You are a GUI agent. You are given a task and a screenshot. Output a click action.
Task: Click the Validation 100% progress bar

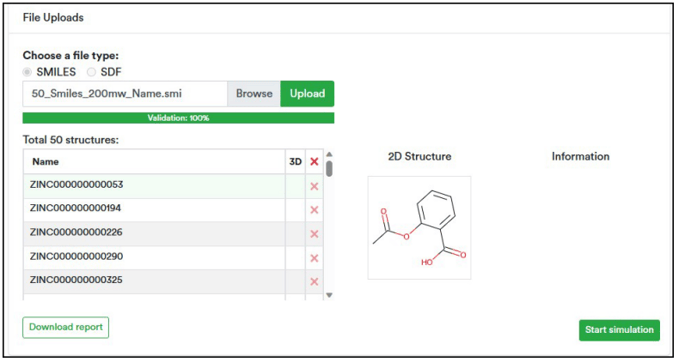click(x=178, y=118)
